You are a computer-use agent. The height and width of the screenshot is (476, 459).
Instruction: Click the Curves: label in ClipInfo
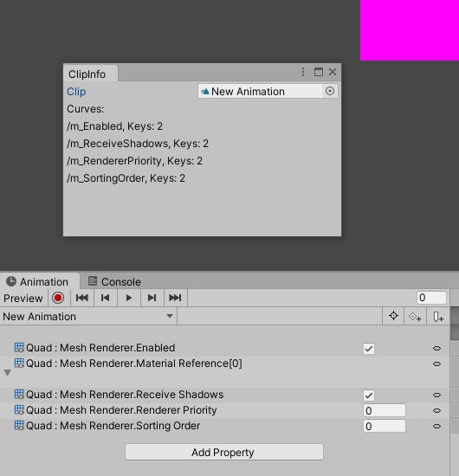pyautogui.click(x=86, y=109)
